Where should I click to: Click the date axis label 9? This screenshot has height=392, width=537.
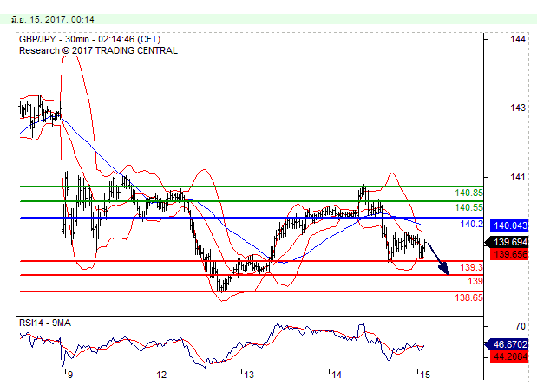point(70,376)
